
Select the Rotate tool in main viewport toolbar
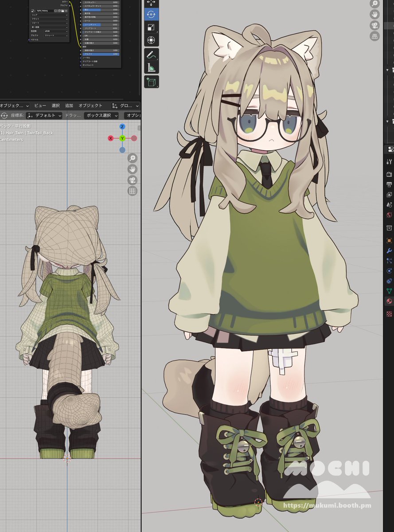[x=151, y=14]
